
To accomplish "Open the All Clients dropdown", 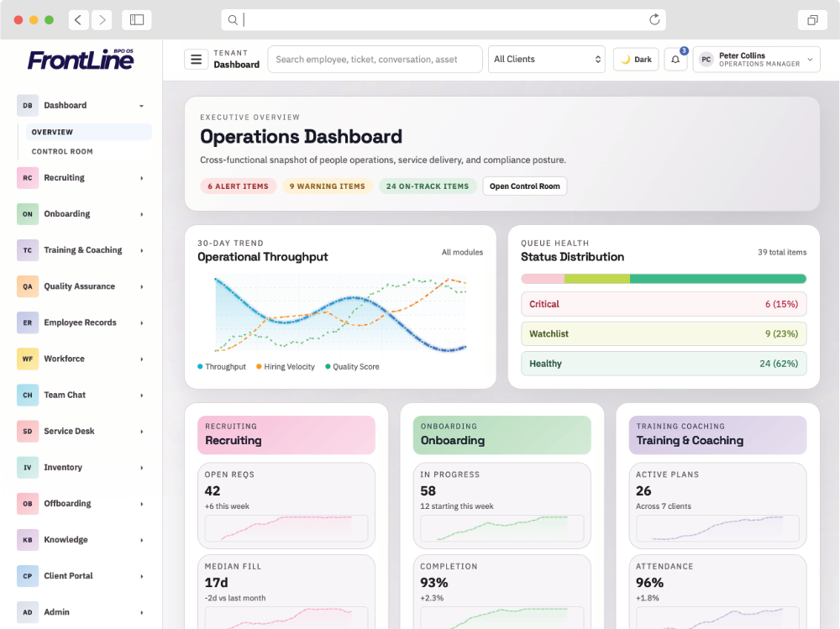I will click(x=546, y=59).
